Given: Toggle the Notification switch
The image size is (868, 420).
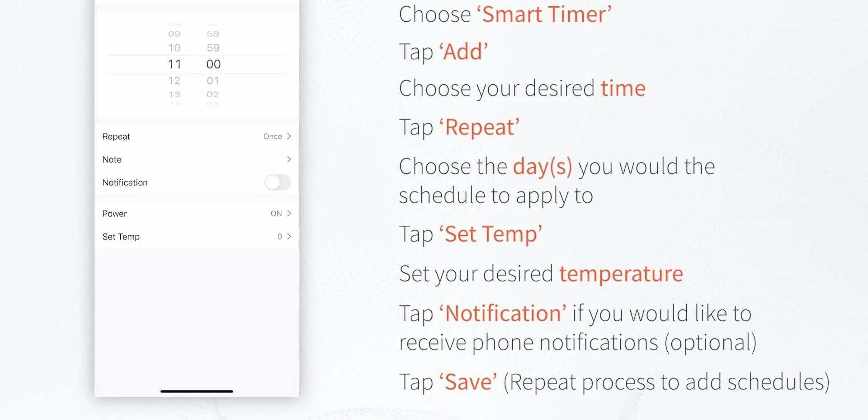Looking at the screenshot, I should [278, 182].
